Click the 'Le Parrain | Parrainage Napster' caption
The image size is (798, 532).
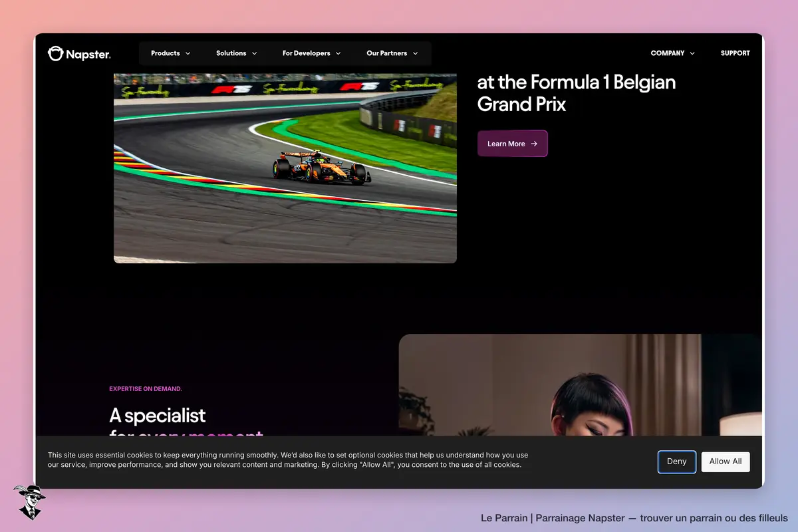tap(634, 518)
